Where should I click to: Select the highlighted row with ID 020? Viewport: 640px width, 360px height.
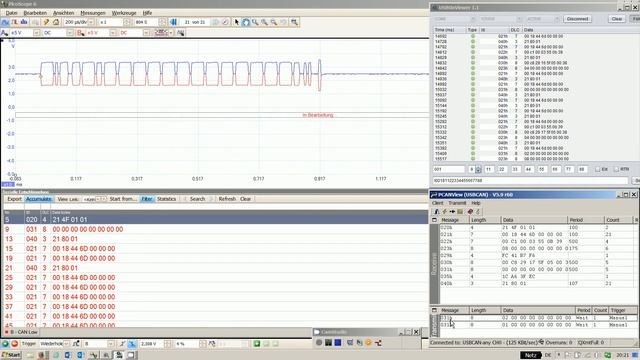pyautogui.click(x=215, y=220)
